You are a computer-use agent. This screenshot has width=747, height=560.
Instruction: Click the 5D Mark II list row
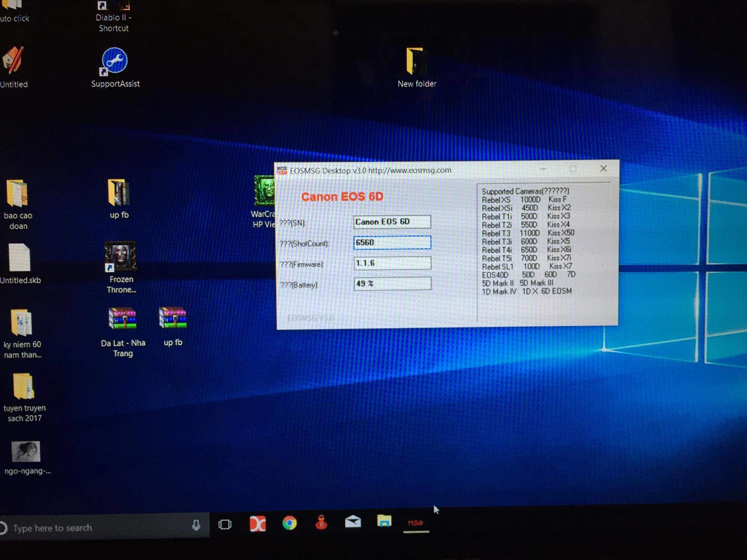coord(517,283)
